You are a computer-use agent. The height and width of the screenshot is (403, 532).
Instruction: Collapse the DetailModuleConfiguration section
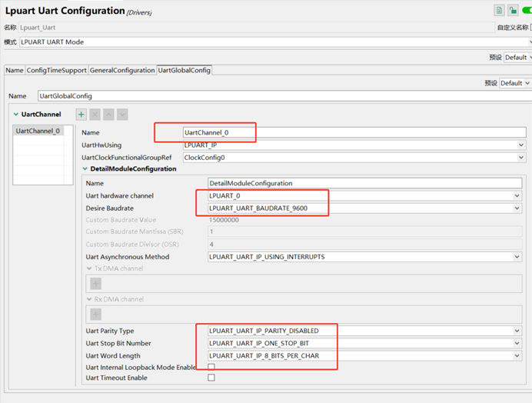pos(85,168)
